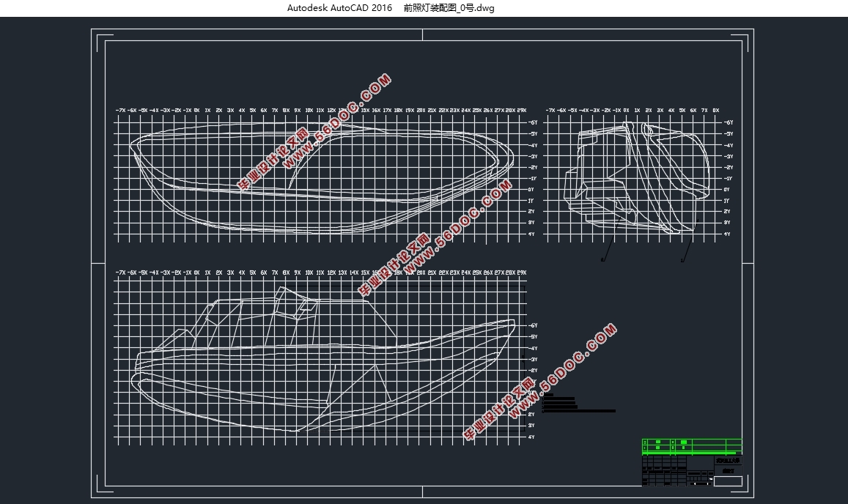The image size is (848, 504).
Task: Click the -7X label above the side view grid
Action: [x=550, y=110]
